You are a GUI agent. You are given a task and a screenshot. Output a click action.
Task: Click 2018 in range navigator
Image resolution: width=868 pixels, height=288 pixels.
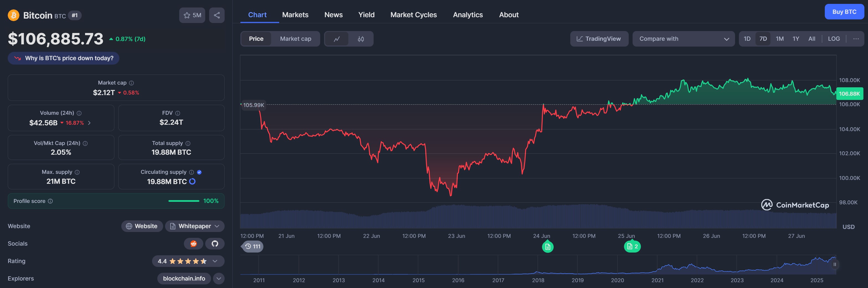(538, 281)
